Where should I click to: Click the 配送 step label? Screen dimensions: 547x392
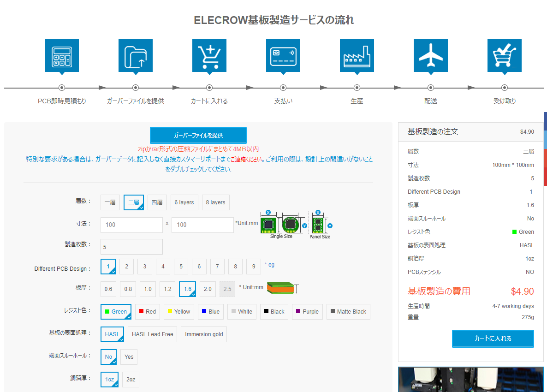coord(430,101)
